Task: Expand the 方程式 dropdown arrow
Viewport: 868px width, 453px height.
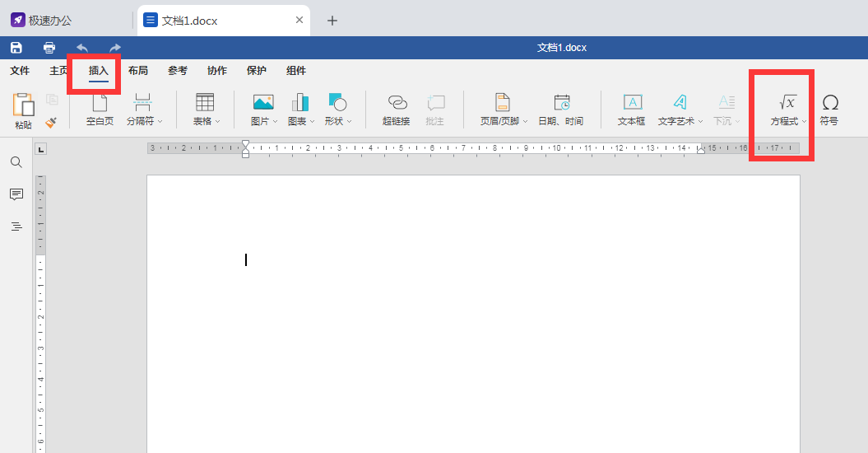Action: (804, 121)
